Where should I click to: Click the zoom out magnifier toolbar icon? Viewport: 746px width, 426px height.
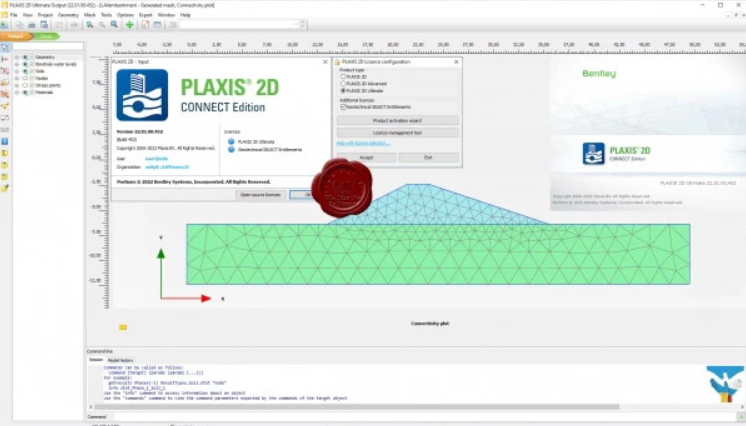tap(102, 24)
